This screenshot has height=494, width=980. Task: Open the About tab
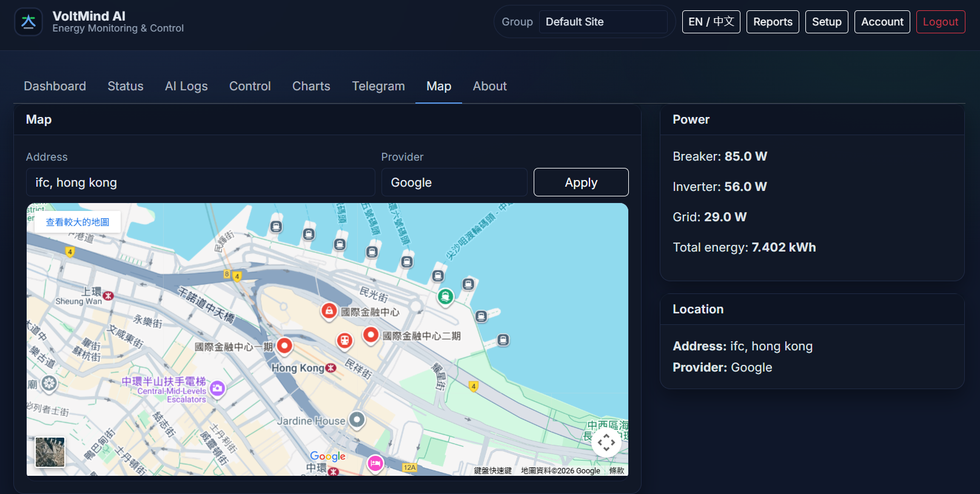[489, 86]
